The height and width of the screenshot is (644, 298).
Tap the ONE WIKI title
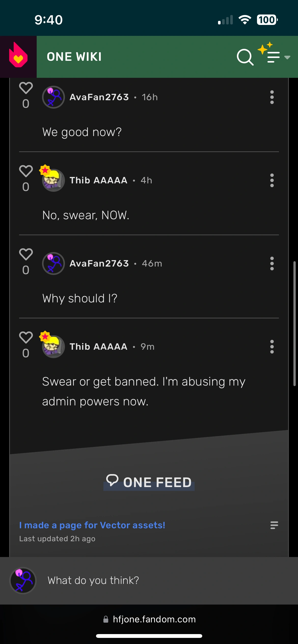[74, 57]
